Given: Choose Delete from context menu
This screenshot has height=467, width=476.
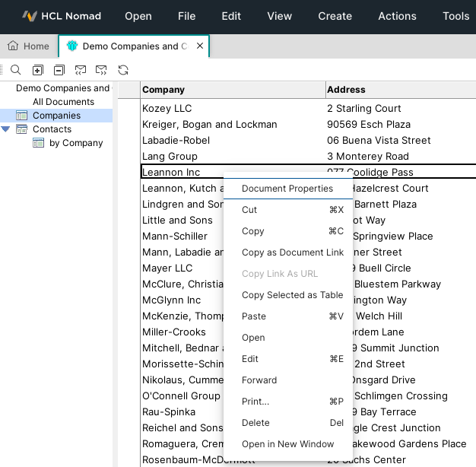Looking at the screenshot, I should pyautogui.click(x=287, y=423).
